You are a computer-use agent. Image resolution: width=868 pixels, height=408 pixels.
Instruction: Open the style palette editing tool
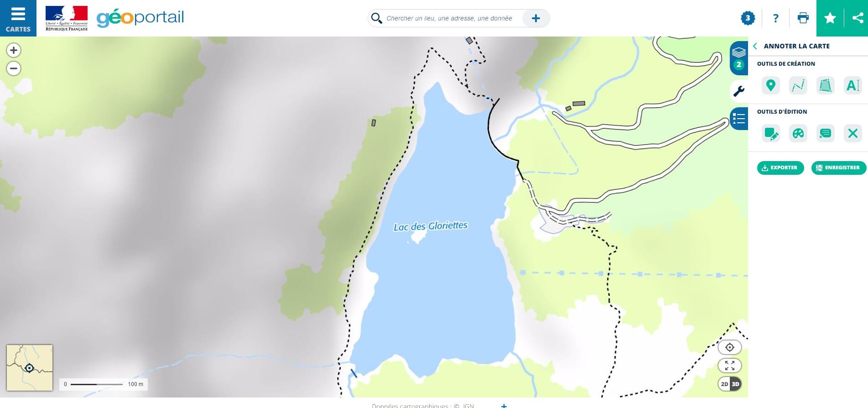pos(798,133)
